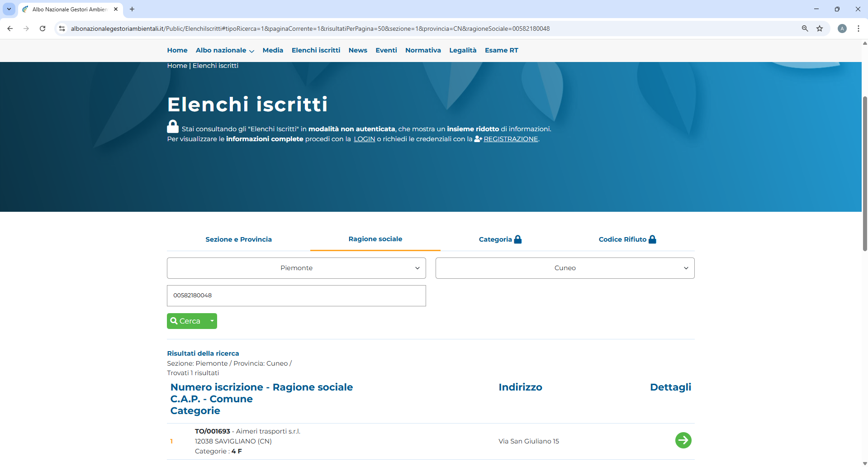
Task: Click the browser reload icon
Action: [43, 29]
